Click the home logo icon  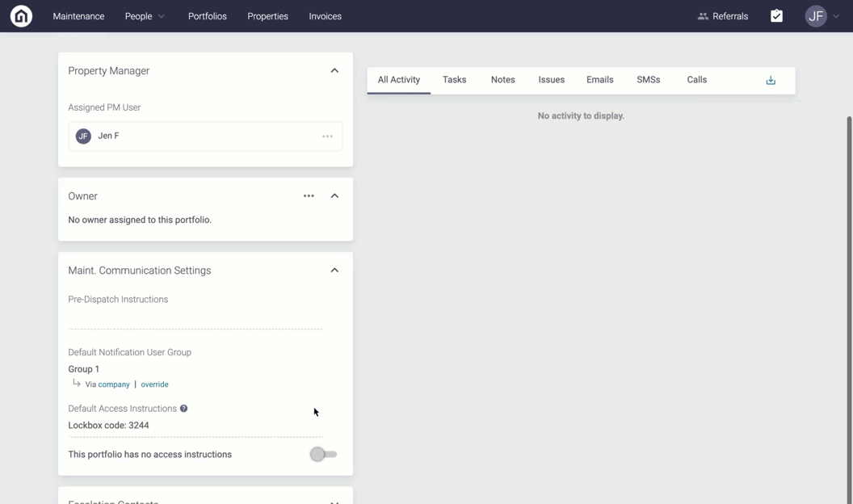(x=21, y=16)
